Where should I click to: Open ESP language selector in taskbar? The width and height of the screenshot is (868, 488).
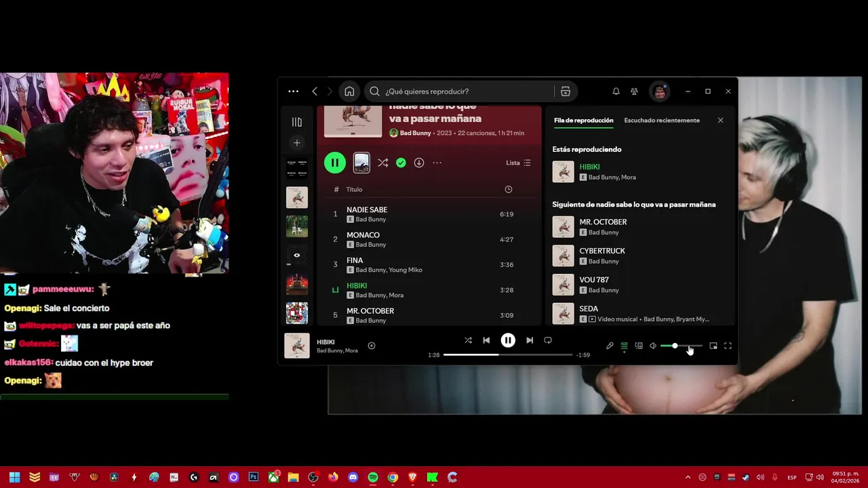(791, 477)
